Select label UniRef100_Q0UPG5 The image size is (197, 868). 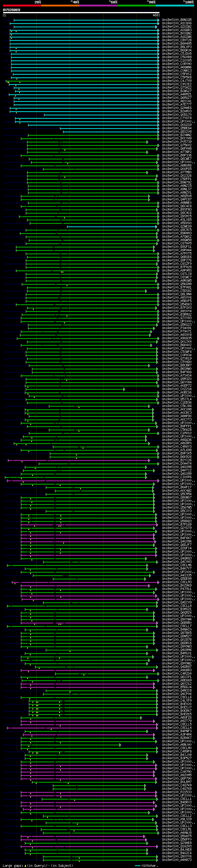177,169
